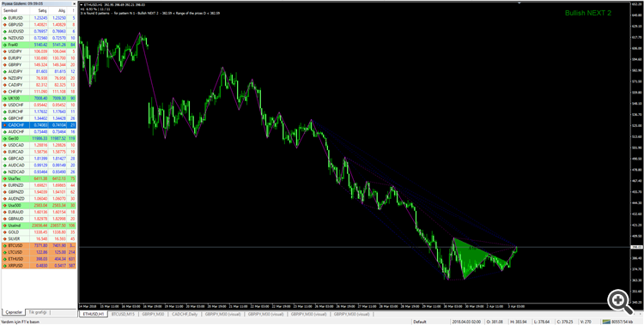Image resolution: width=644 pixels, height=325 pixels.
Task: Click the GOLD symbol arrow icon
Action: [x=4, y=232]
